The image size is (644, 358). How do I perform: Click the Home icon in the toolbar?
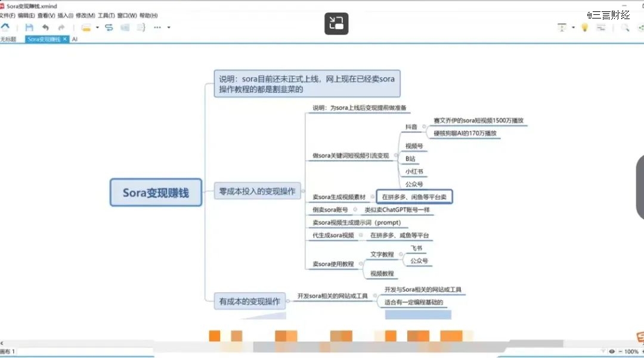point(5,27)
